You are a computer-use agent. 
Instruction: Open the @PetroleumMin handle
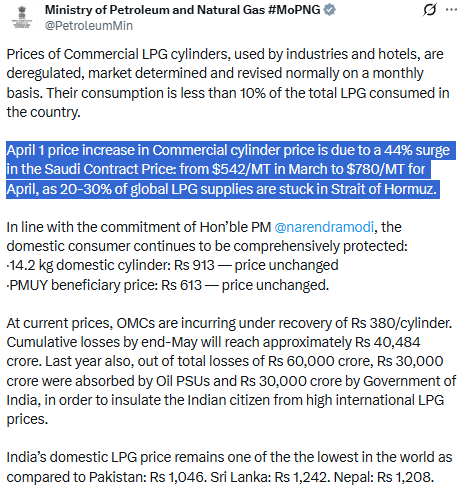point(89,26)
